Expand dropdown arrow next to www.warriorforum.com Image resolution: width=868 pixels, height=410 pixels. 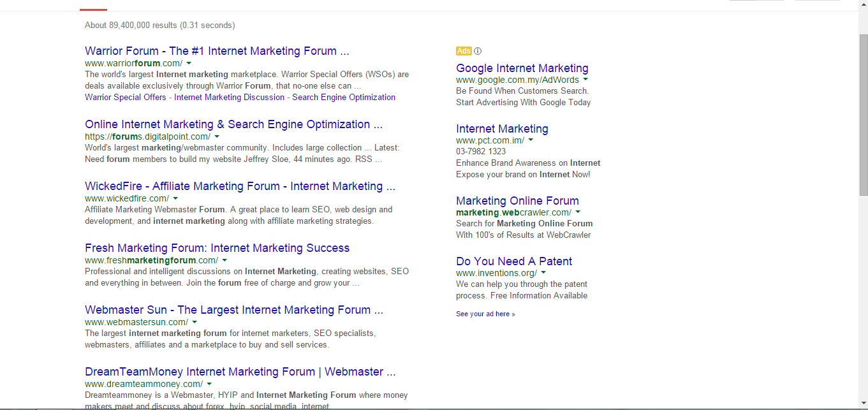coord(189,64)
